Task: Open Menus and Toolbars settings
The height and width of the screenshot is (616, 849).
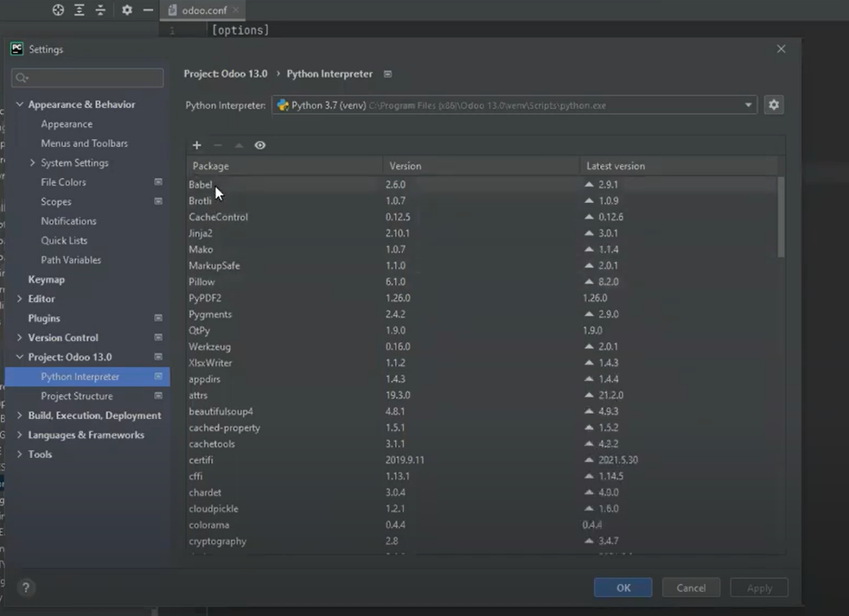Action: point(85,143)
